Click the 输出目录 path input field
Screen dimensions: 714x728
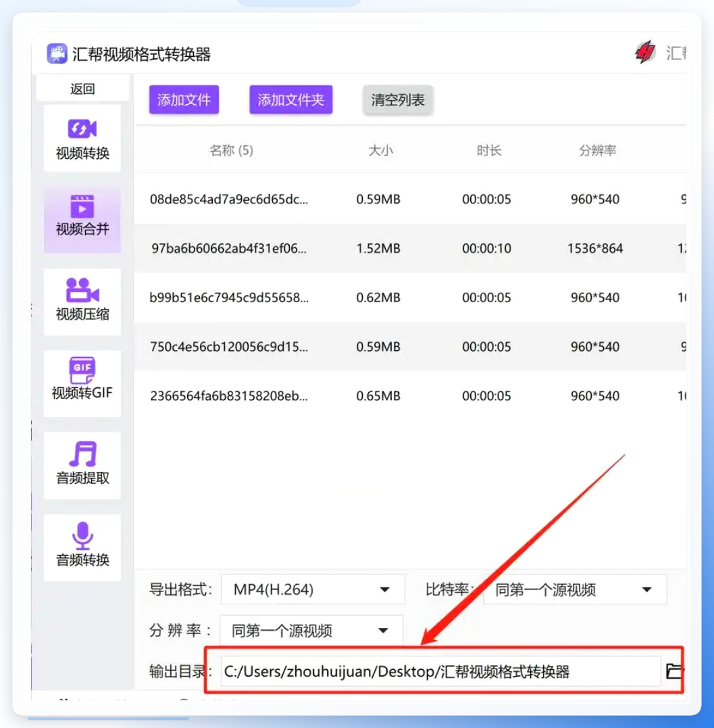[440, 671]
